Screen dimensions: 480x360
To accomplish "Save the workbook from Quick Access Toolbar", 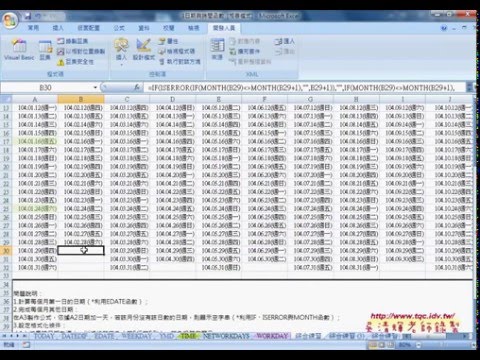I will [28, 15].
